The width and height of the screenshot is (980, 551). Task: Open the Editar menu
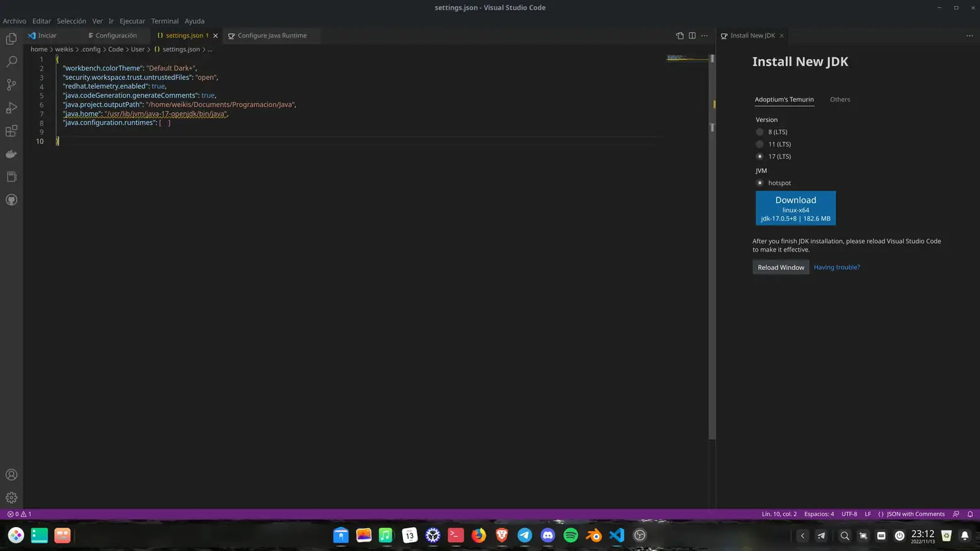tap(42, 21)
